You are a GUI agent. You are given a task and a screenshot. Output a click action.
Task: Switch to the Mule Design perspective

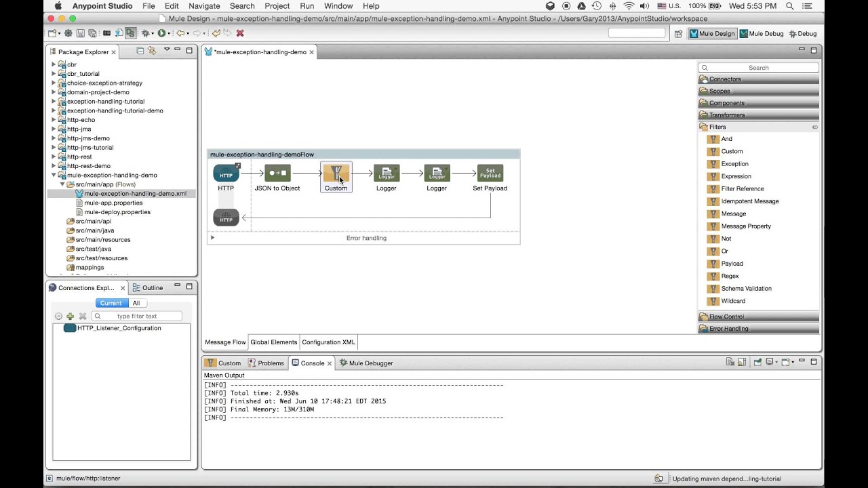tap(712, 33)
